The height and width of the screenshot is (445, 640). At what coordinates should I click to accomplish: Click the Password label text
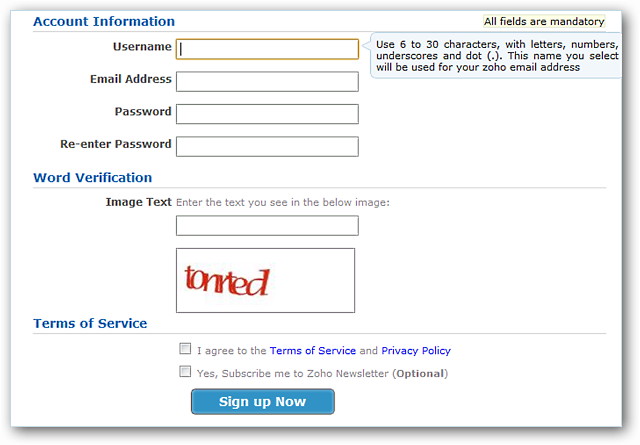point(143,112)
